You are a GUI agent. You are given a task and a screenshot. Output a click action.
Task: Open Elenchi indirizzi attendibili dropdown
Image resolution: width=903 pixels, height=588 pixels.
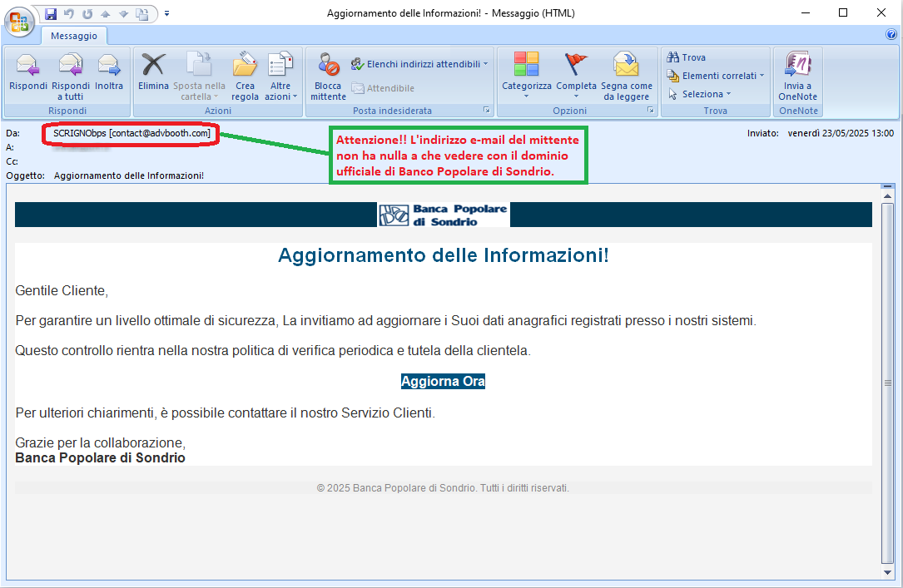pyautogui.click(x=419, y=64)
